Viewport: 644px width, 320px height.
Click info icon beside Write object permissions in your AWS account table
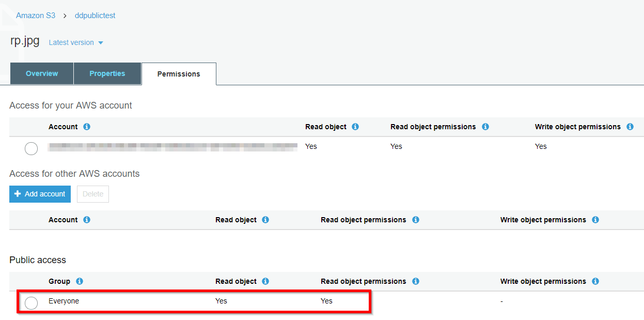[x=630, y=127]
